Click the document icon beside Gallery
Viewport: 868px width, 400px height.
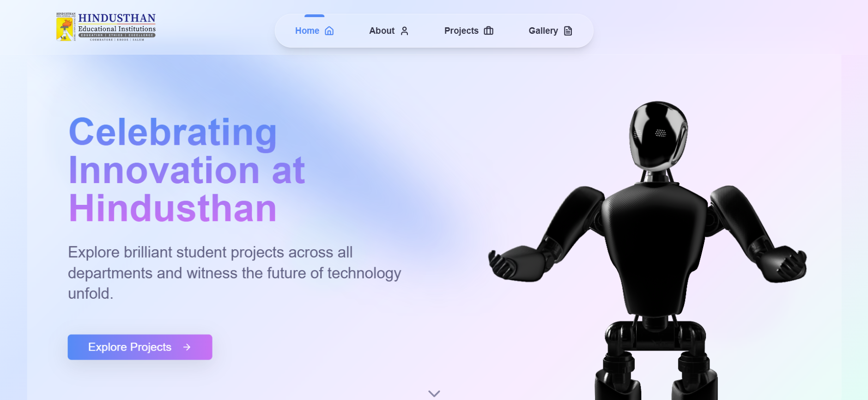coord(568,31)
